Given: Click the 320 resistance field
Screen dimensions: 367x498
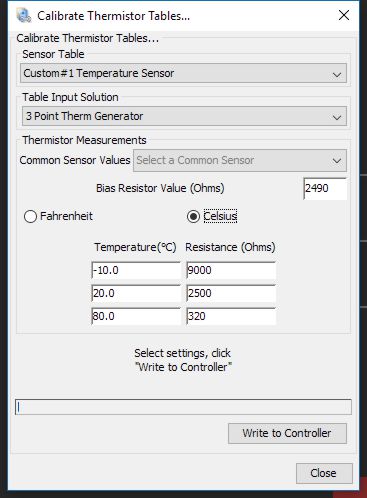Looking at the screenshot, I should pyautogui.click(x=231, y=316).
